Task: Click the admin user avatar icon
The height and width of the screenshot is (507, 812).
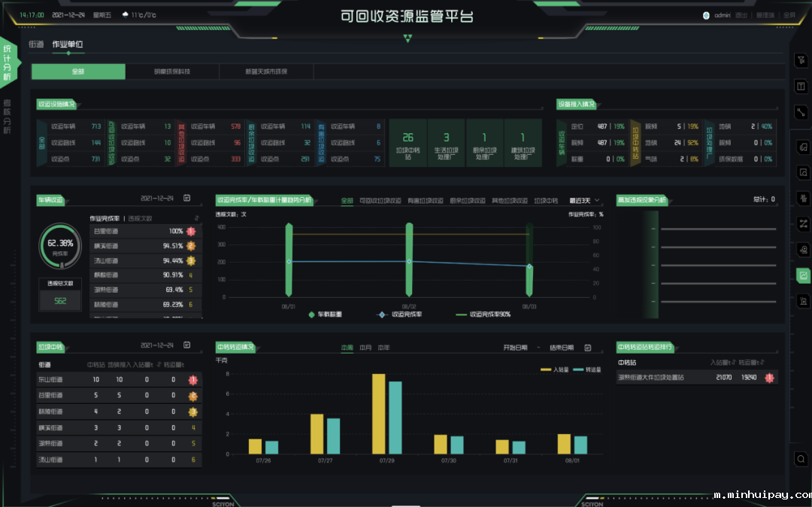Action: pos(706,15)
